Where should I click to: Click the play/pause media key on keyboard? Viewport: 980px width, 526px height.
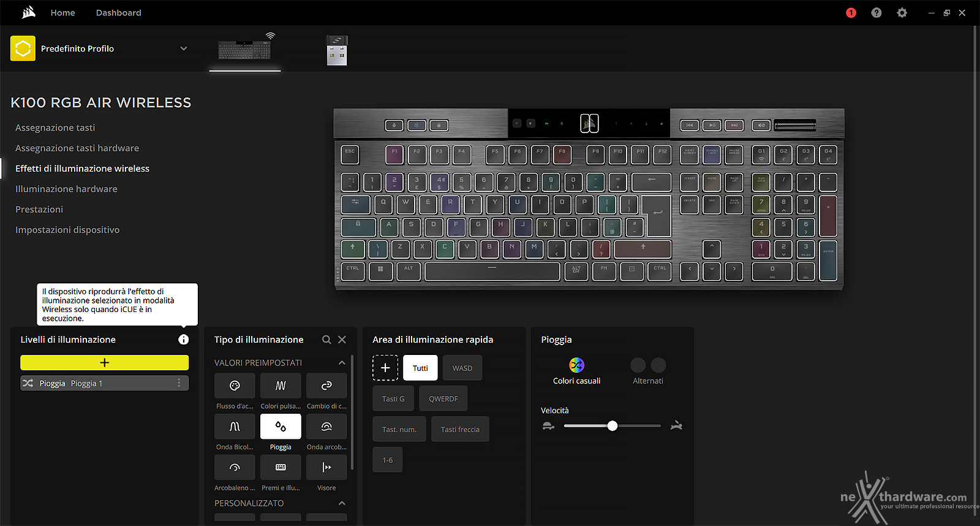tap(712, 125)
